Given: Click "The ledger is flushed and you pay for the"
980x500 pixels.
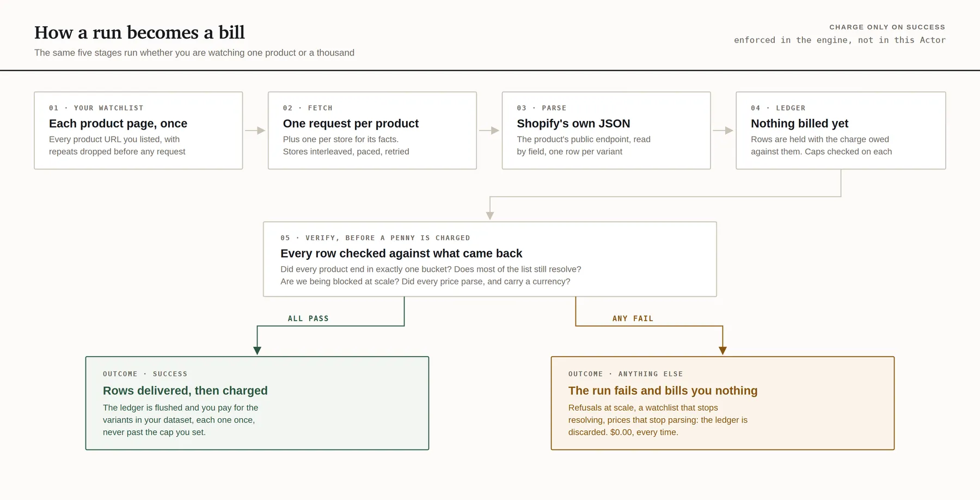Looking at the screenshot, I should point(181,407).
